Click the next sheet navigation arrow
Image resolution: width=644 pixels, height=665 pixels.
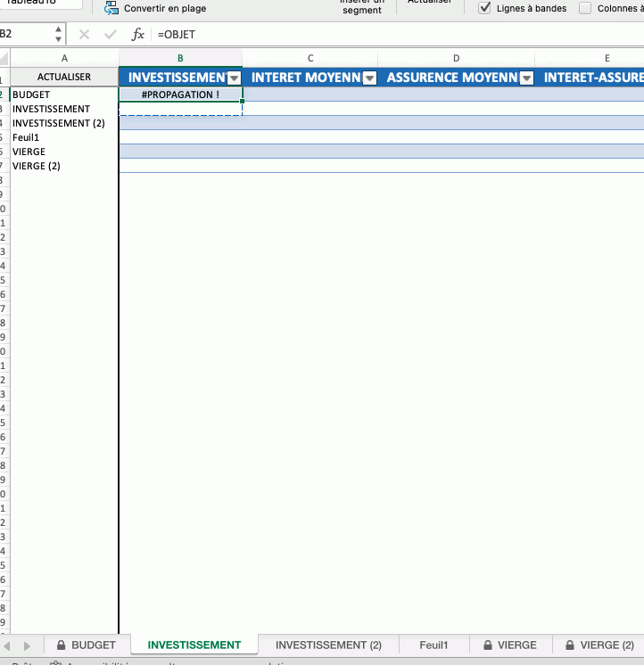click(x=27, y=645)
